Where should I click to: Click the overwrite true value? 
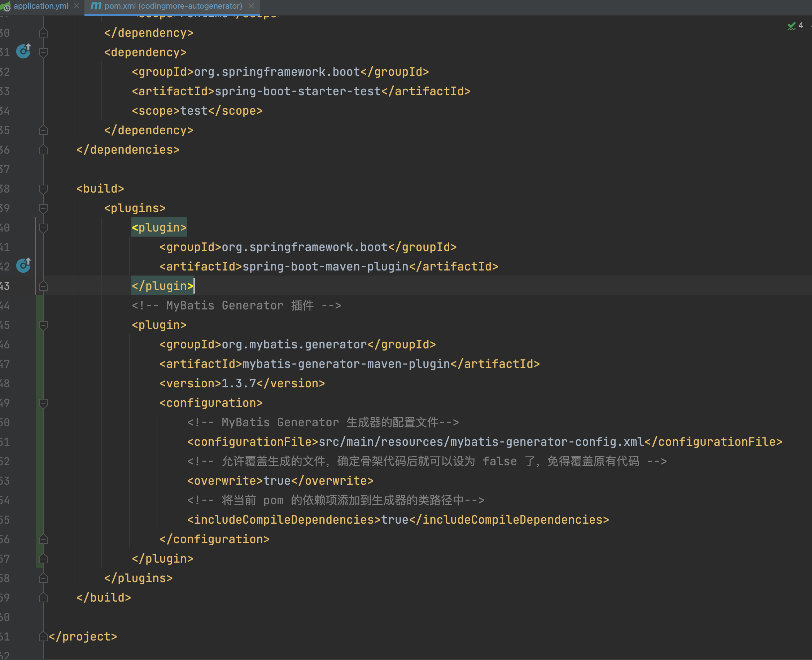(277, 480)
